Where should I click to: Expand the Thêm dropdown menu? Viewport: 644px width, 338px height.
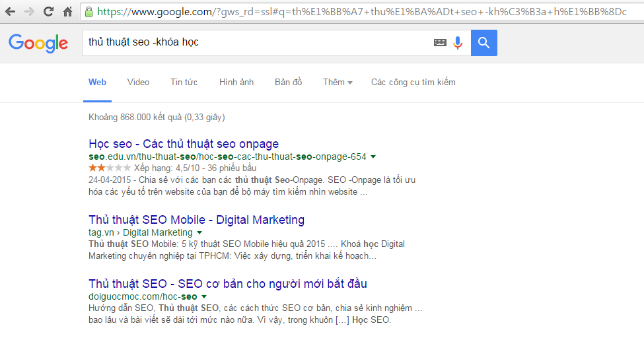click(338, 82)
